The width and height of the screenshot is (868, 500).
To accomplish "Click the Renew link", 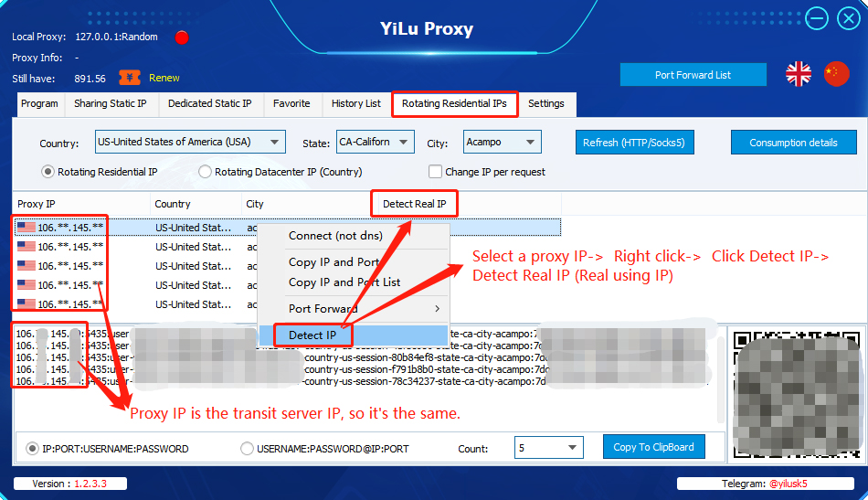I will [164, 78].
